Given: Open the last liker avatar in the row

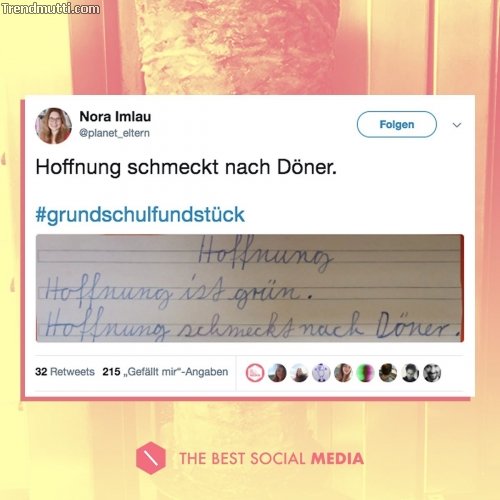Looking at the screenshot, I should 432,373.
